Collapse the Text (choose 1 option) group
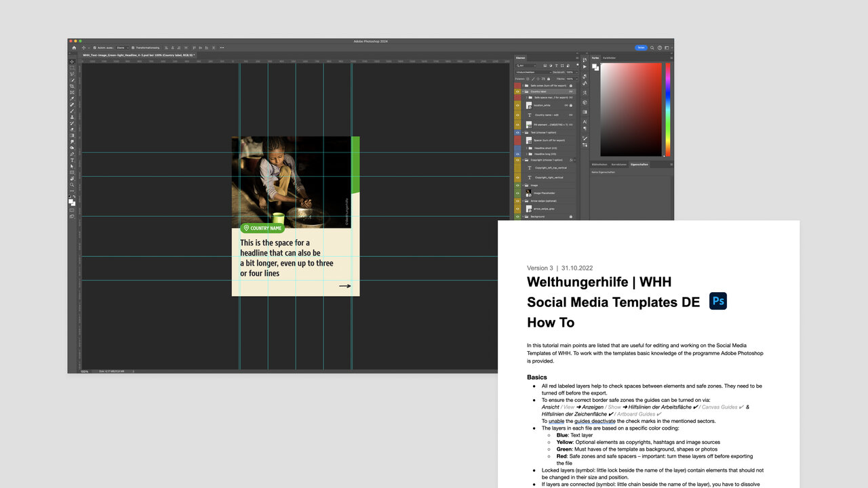This screenshot has width=868, height=488. pyautogui.click(x=523, y=133)
